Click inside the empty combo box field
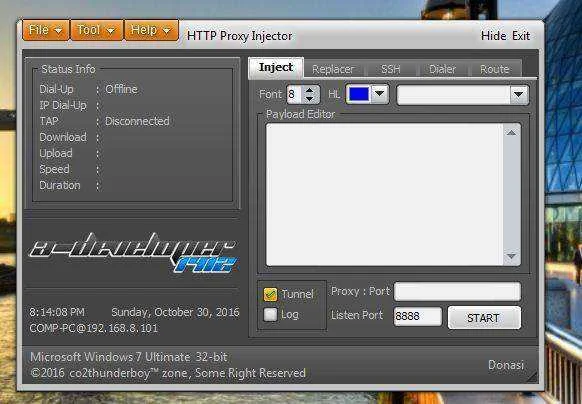The image size is (582, 404). [453, 95]
